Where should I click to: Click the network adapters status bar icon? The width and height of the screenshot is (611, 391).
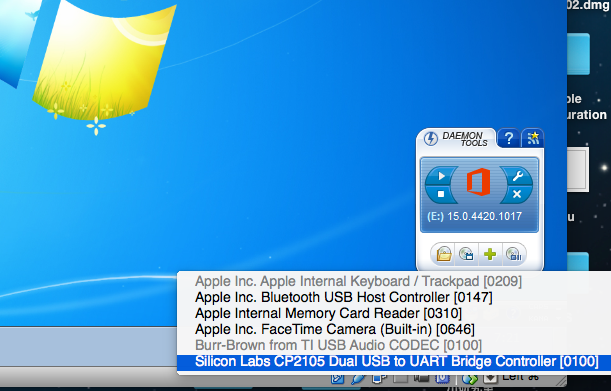[x=378, y=379]
